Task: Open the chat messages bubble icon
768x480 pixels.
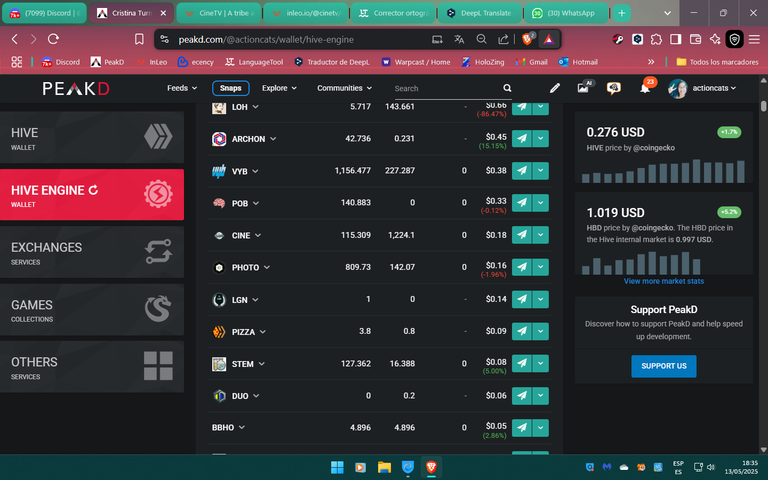Action: [613, 88]
